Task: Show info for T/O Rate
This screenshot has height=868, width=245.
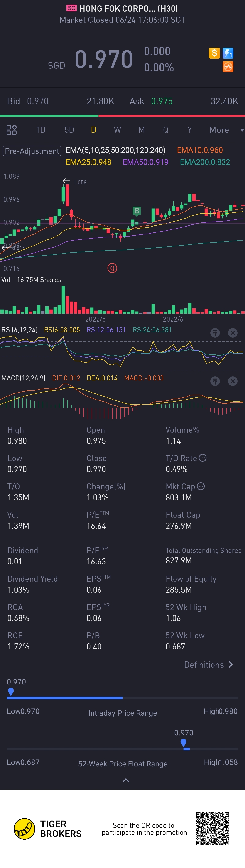Action: [x=203, y=458]
